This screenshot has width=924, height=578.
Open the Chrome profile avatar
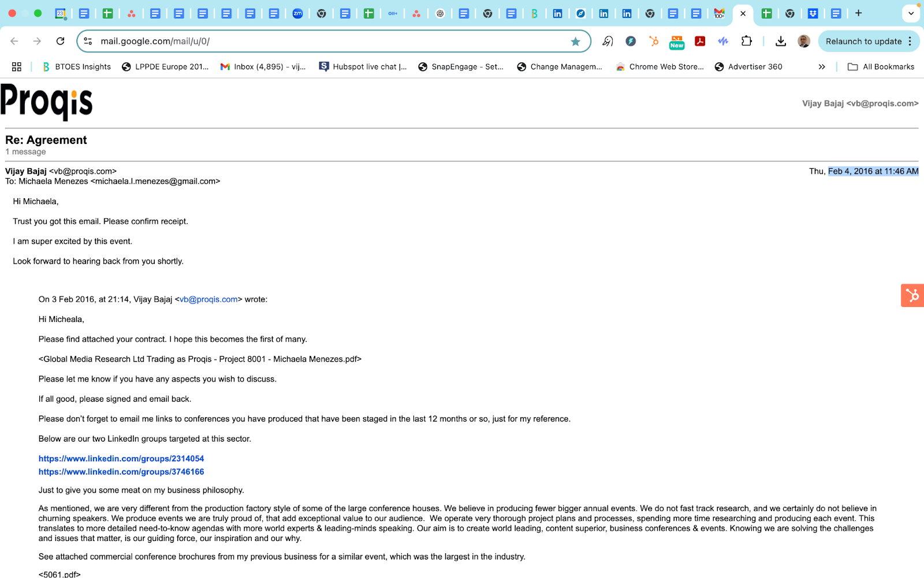804,41
